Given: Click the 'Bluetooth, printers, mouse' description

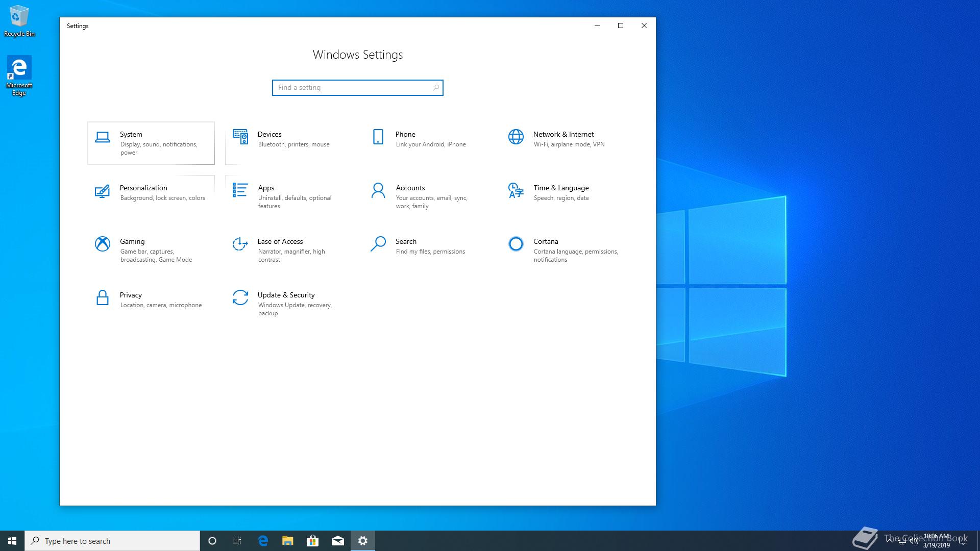Looking at the screenshot, I should point(293,144).
